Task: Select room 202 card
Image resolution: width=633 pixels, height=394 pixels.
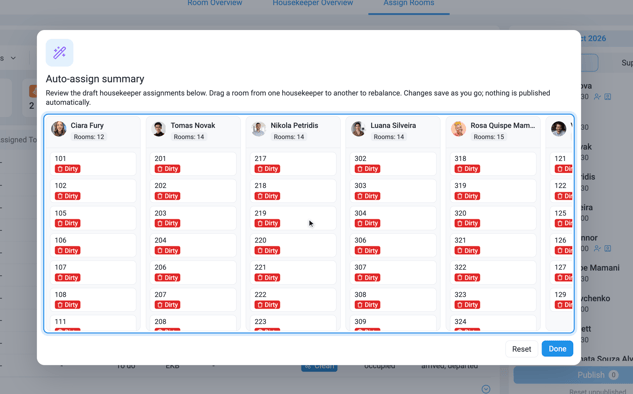Action: point(193,191)
